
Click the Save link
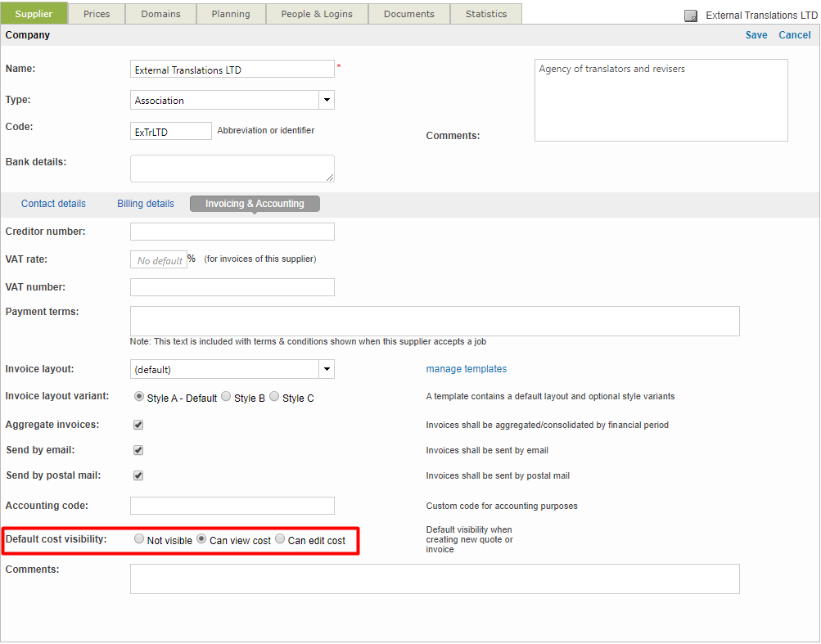coord(756,35)
